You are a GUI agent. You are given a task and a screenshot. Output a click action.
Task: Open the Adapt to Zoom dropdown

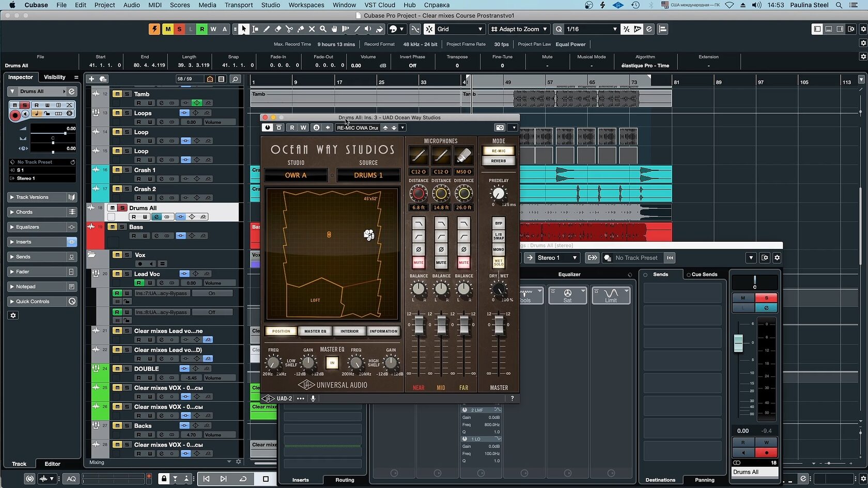coord(519,29)
